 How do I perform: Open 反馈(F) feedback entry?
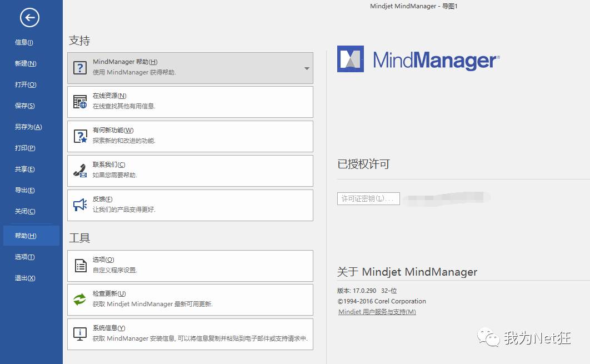190,205
